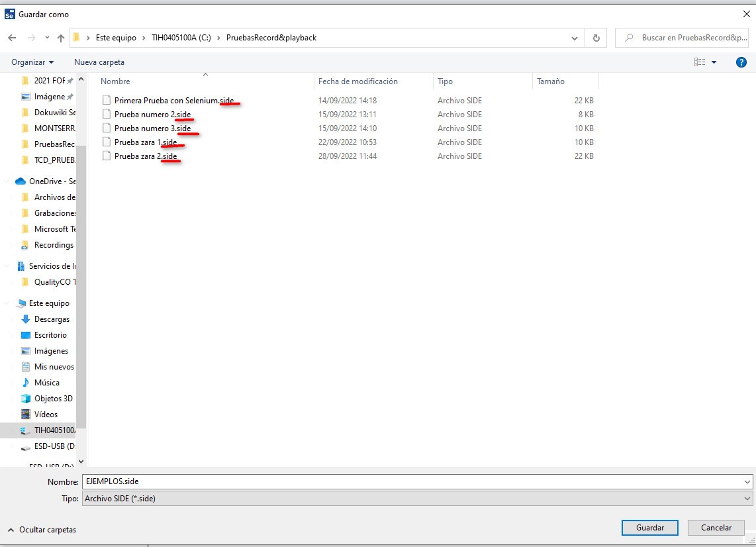Click the Guardar button

(650, 528)
